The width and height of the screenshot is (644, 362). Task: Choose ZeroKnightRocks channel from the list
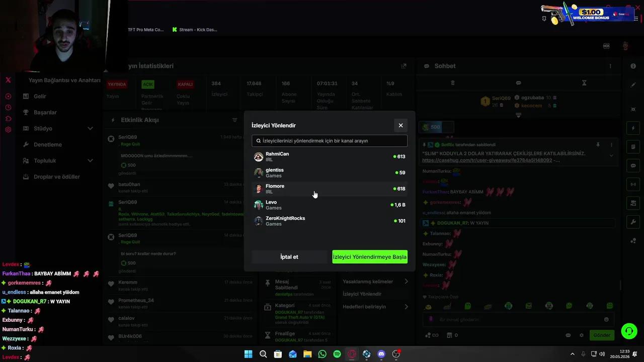330,221
